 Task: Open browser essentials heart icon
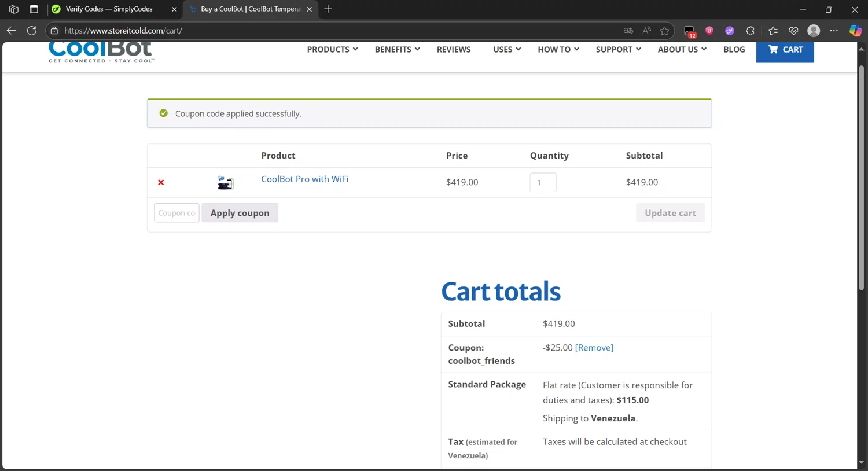(793, 31)
